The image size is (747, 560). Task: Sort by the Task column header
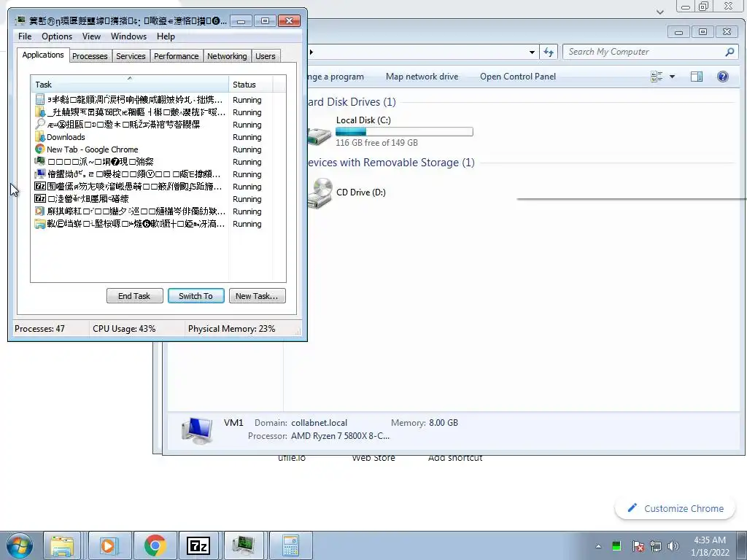(129, 84)
